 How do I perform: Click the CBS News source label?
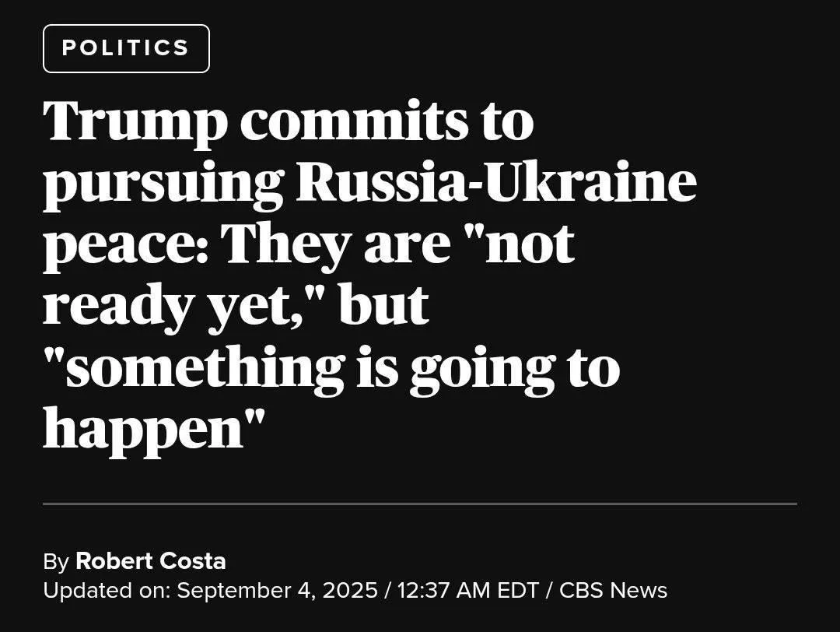[613, 591]
